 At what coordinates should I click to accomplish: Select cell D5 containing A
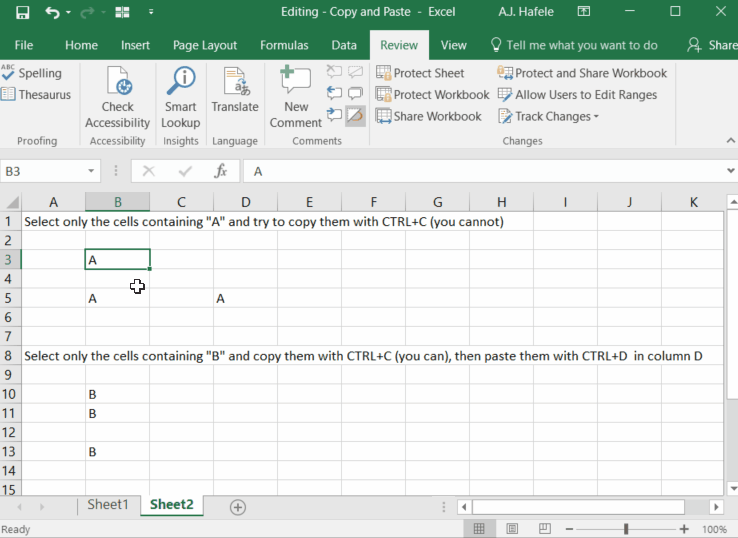coord(245,298)
